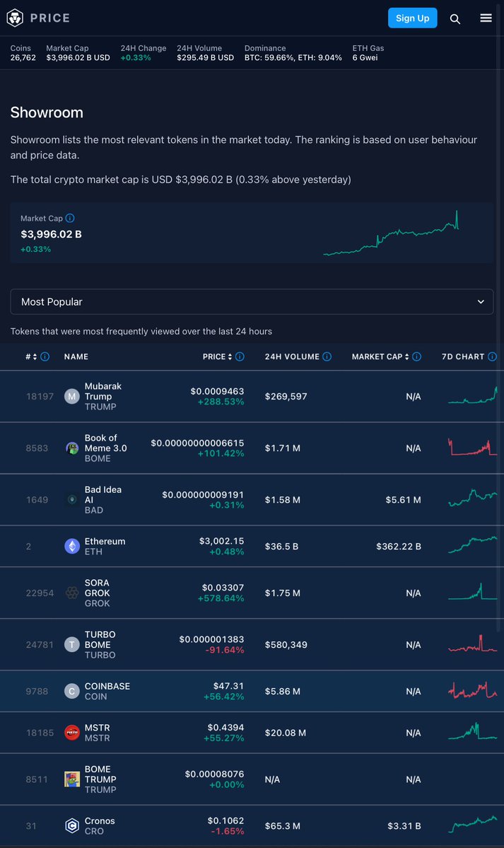Click TURBO BOME 7D chart sparkline
The image size is (504, 848).
tap(473, 644)
